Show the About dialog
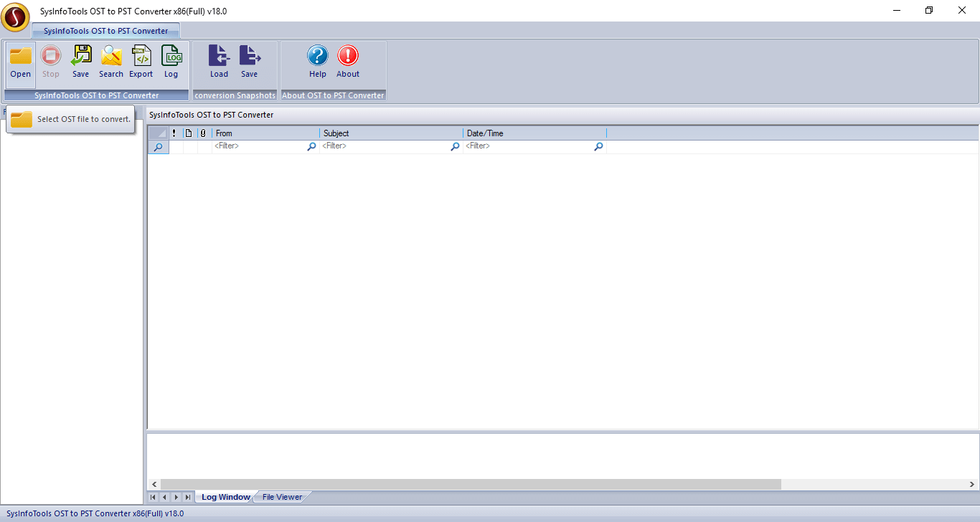 (348, 62)
